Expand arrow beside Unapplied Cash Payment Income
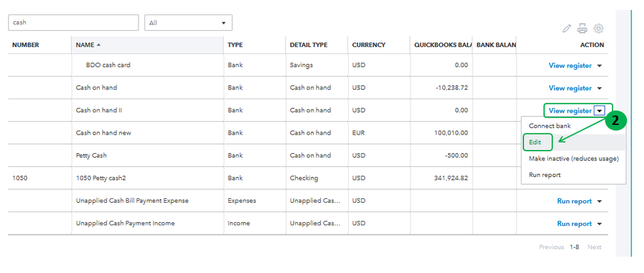 600,224
